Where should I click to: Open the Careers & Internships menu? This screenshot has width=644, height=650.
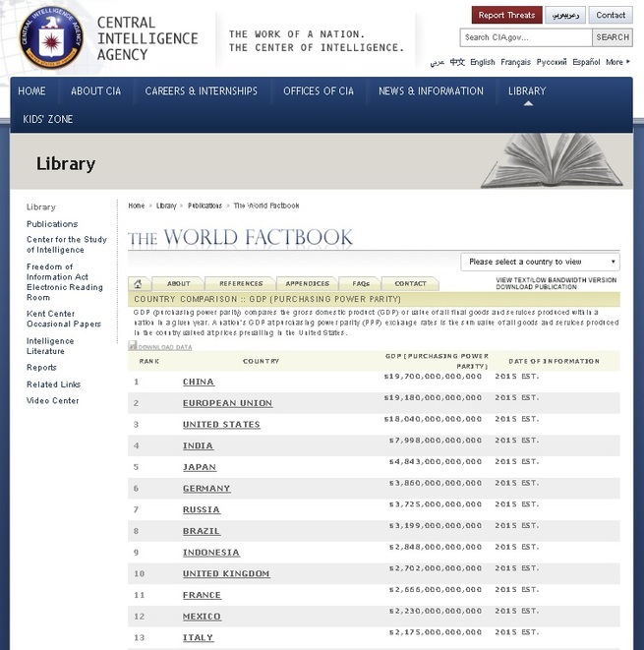pos(201,91)
